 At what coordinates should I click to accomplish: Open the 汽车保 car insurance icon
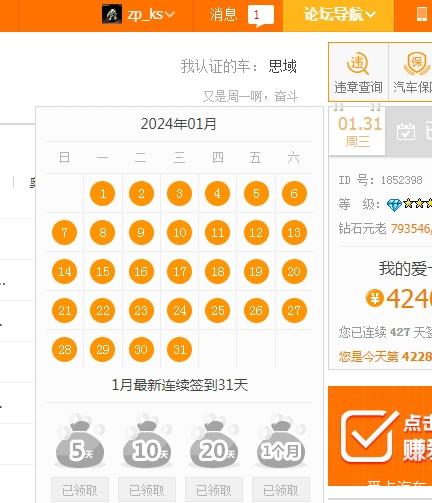[412, 72]
